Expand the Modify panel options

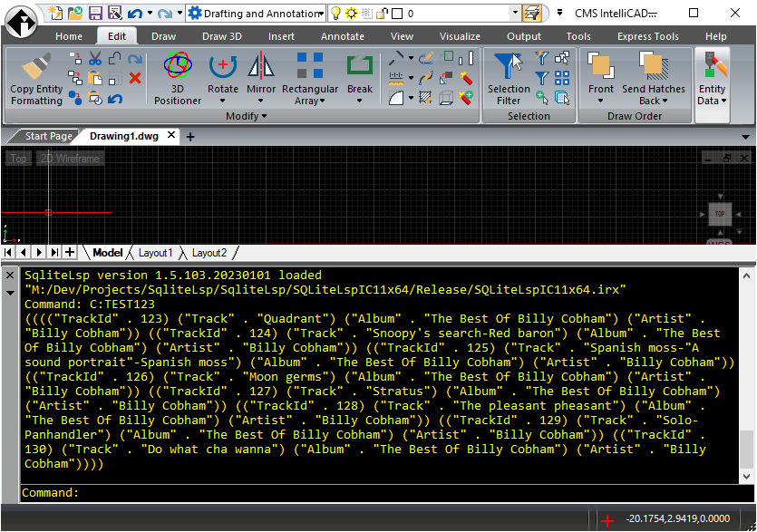(x=247, y=116)
